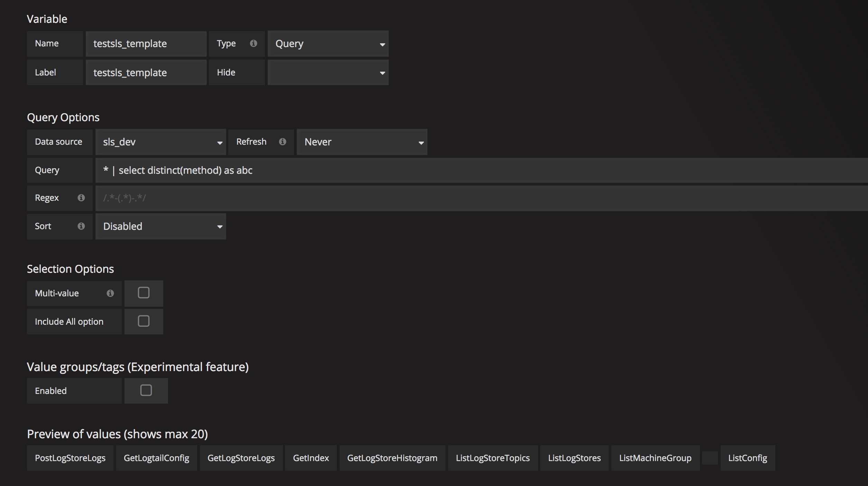Open the Refresh Never dropdown
This screenshot has height=486, width=868.
(x=362, y=142)
